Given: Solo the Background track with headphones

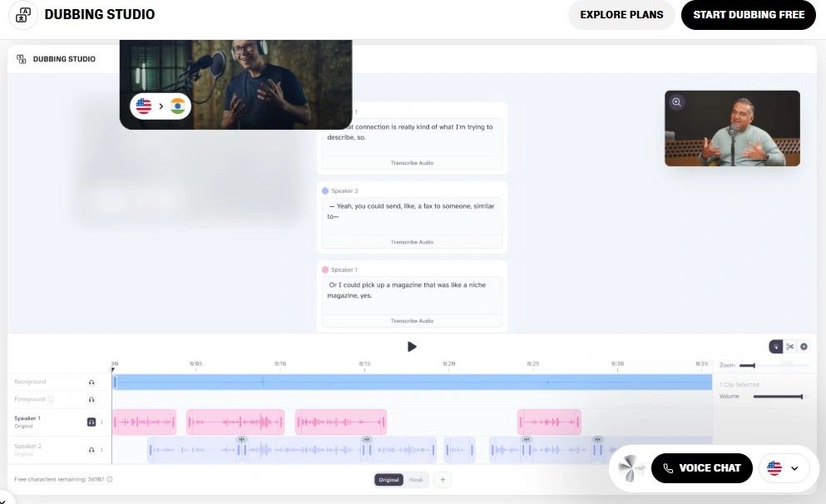Looking at the screenshot, I should pyautogui.click(x=92, y=382).
